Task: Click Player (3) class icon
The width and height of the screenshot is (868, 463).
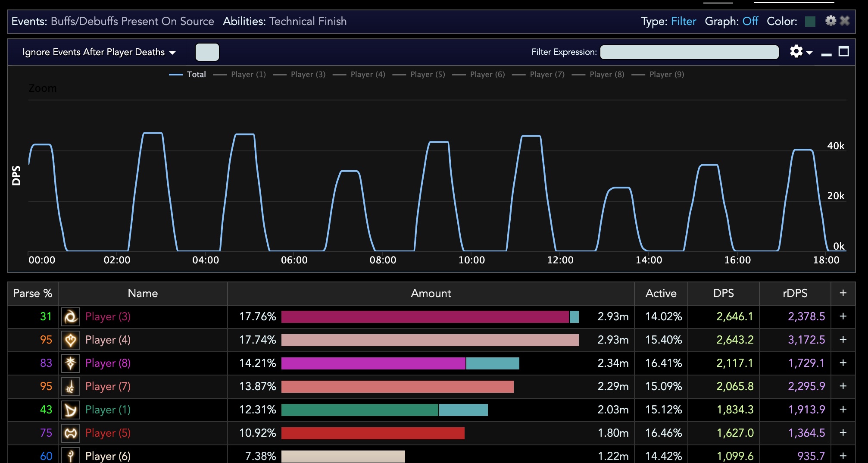Action: (71, 317)
